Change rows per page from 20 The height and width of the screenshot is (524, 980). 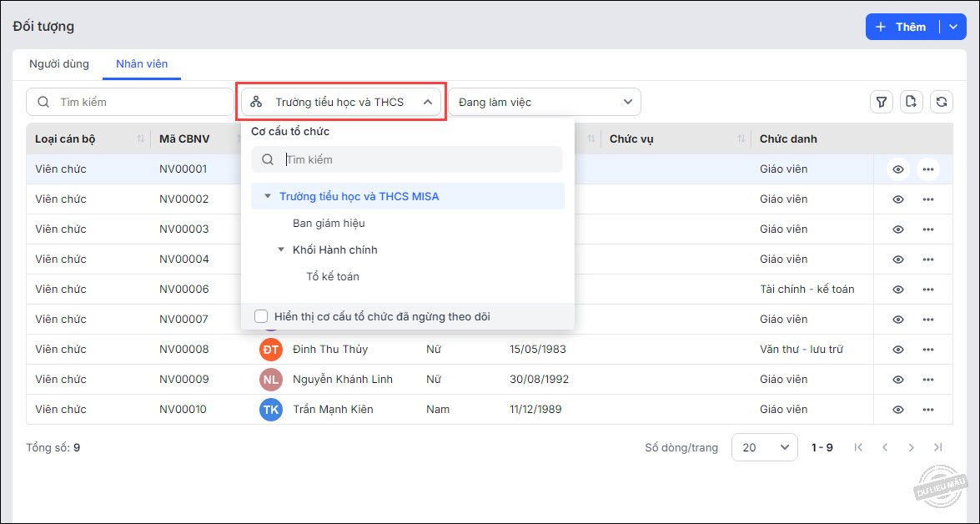(764, 447)
